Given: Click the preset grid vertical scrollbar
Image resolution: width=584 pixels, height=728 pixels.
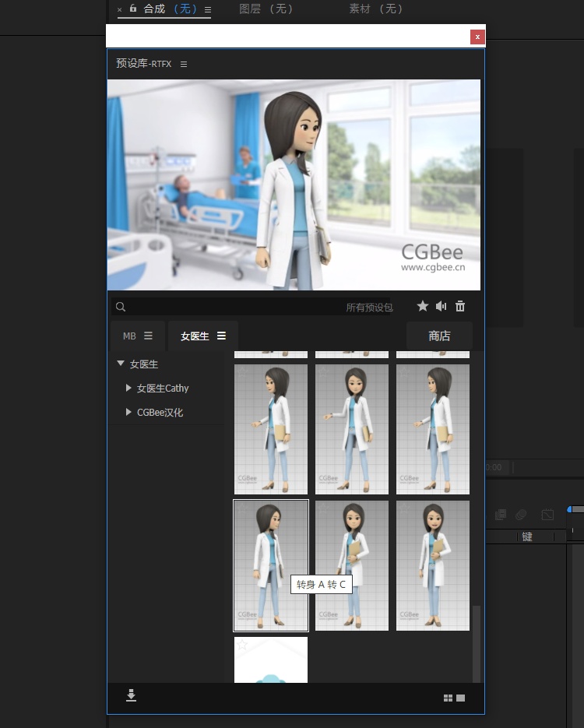Looking at the screenshot, I should [x=477, y=644].
